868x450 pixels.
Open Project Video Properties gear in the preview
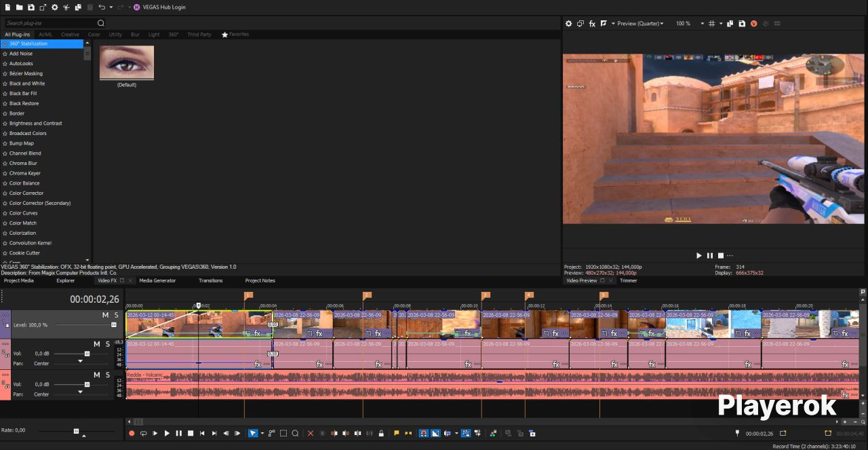pos(569,24)
